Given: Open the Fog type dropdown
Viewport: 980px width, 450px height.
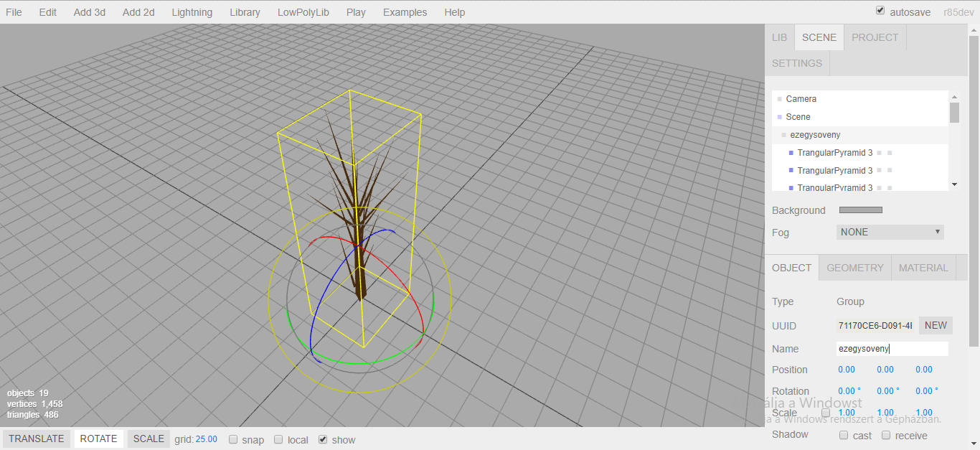Looking at the screenshot, I should coord(890,232).
